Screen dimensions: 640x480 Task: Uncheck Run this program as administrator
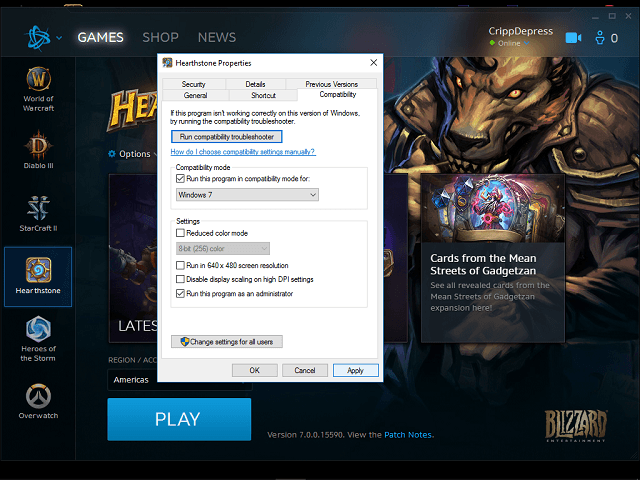point(180,293)
